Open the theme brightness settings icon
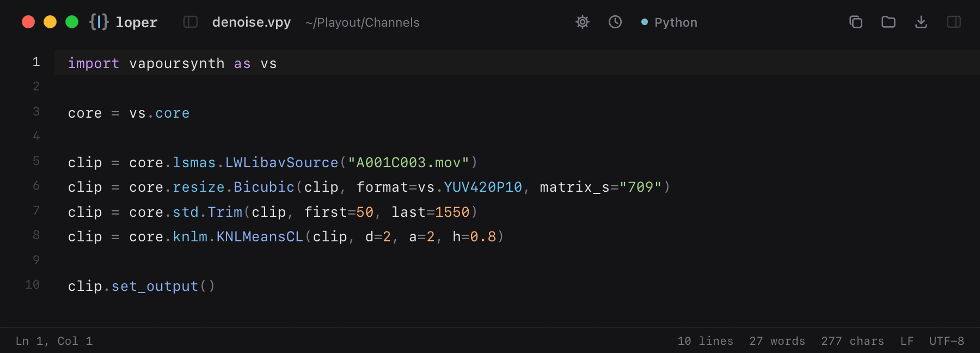This screenshot has height=353, width=980. click(583, 22)
